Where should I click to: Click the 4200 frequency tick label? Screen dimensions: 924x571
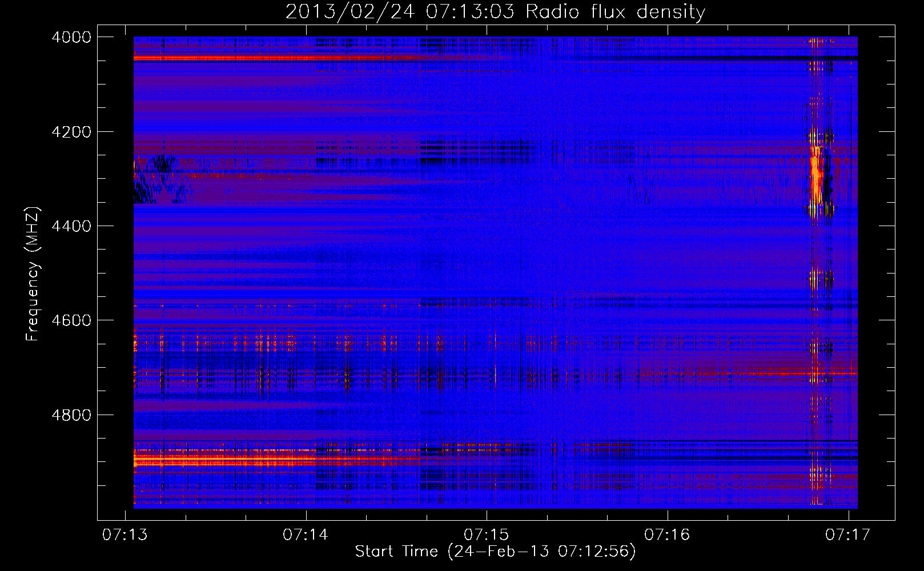pyautogui.click(x=71, y=132)
